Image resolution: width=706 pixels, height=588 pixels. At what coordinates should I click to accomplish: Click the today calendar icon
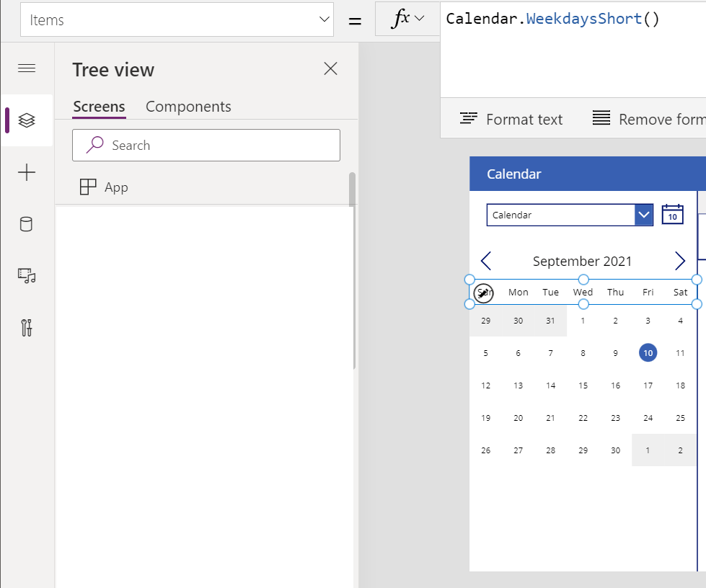[x=673, y=215]
